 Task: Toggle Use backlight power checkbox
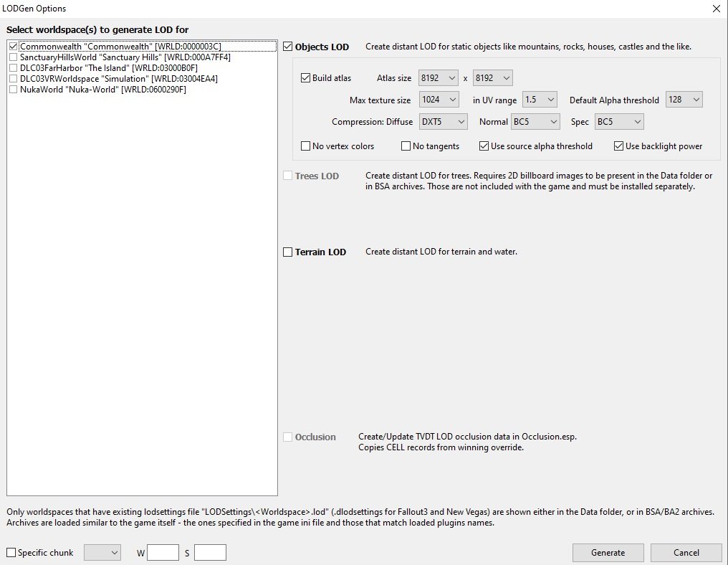pyautogui.click(x=618, y=146)
